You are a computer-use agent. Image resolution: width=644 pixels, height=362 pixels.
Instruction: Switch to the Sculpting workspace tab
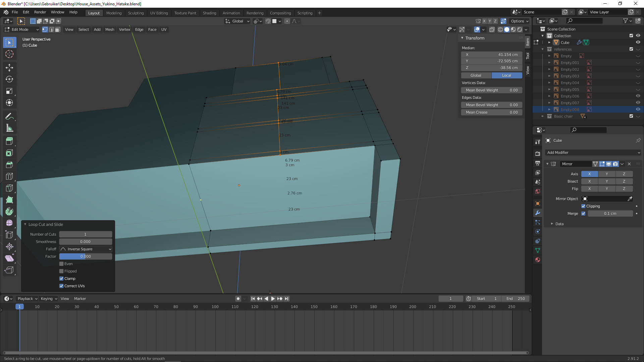(136, 13)
